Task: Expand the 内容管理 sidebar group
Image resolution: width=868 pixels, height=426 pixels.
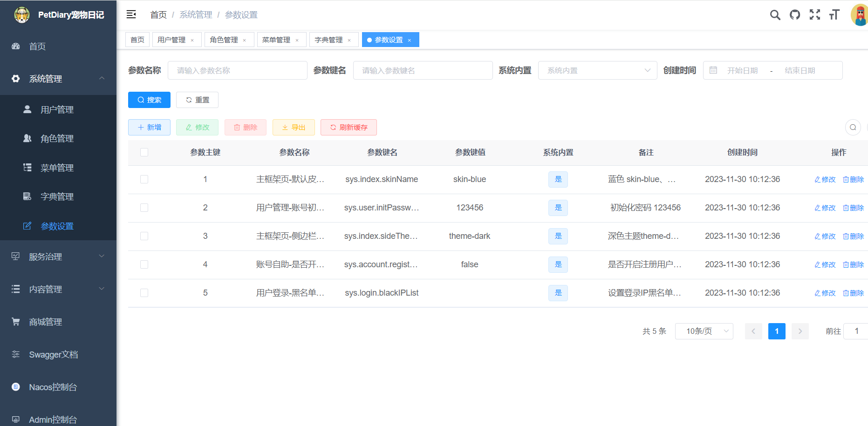Action: [x=58, y=289]
